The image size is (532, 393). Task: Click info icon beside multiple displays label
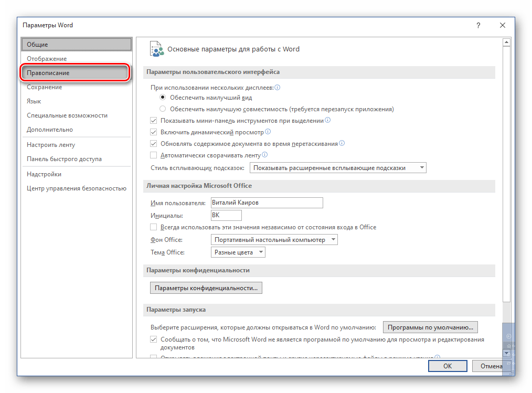pos(278,88)
